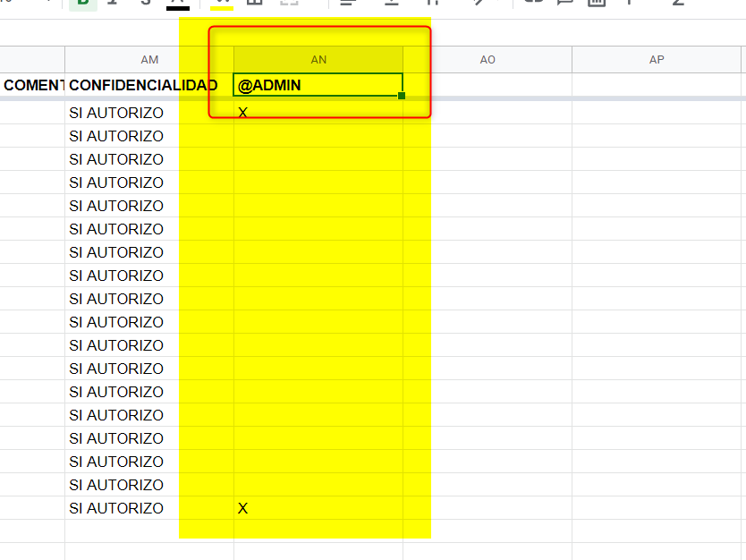Open the horizontal align dropdown
746x560 pixels.
(x=348, y=3)
